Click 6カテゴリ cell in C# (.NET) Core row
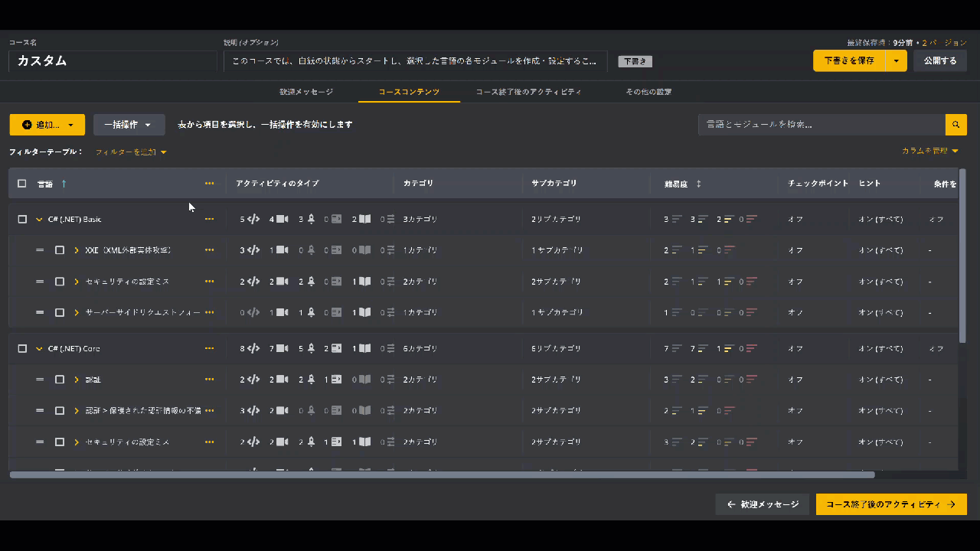Screen dimensions: 980x551 420,348
